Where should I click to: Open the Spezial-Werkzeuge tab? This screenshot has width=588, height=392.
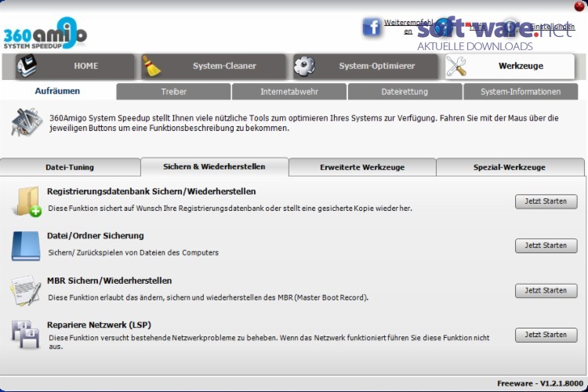510,167
